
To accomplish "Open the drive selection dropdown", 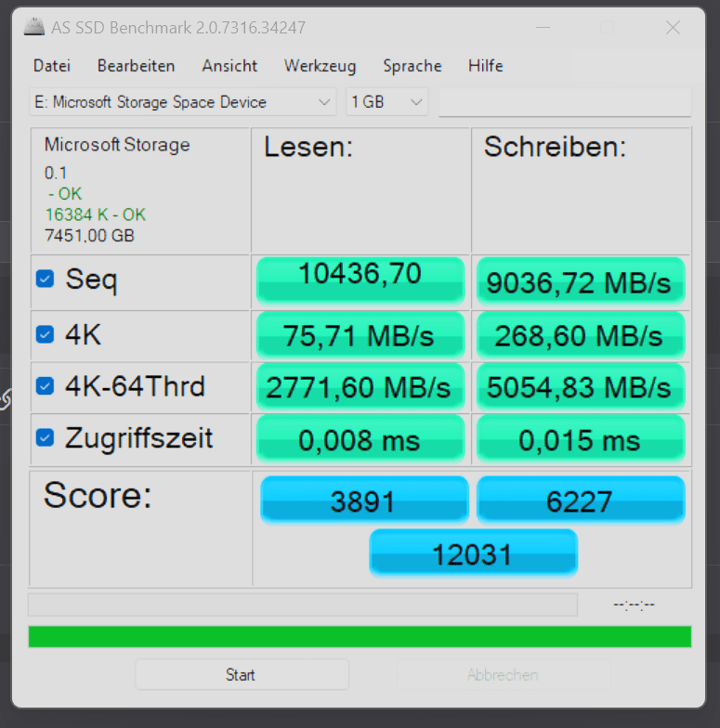I will [183, 102].
